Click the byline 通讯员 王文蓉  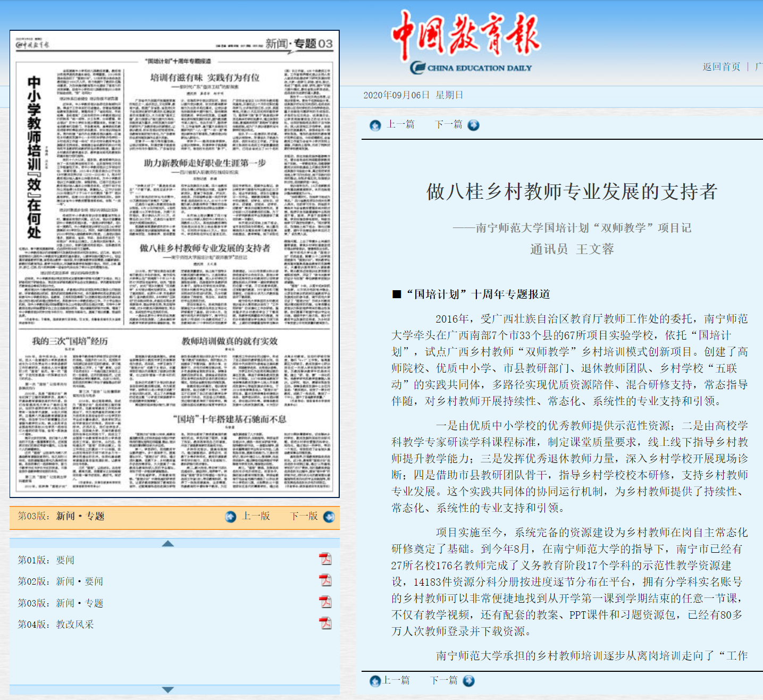tap(572, 249)
